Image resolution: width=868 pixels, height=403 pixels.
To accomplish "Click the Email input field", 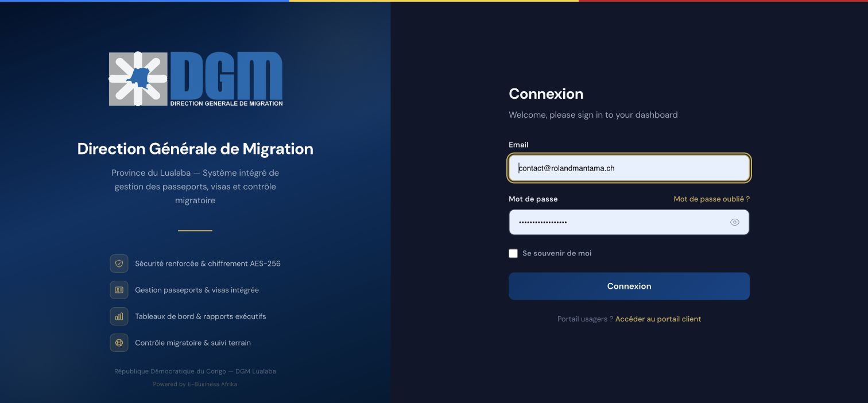I will [x=629, y=168].
